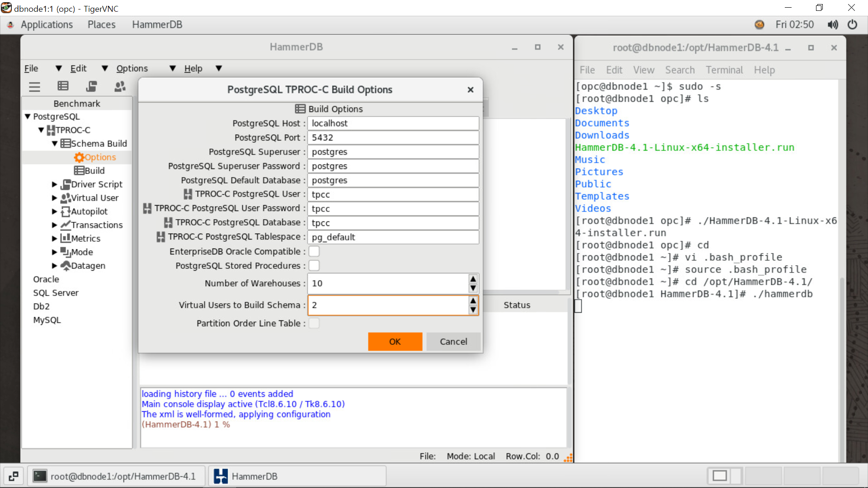The image size is (868, 488).
Task: Expand the Transactions tree node
Action: [x=54, y=225]
